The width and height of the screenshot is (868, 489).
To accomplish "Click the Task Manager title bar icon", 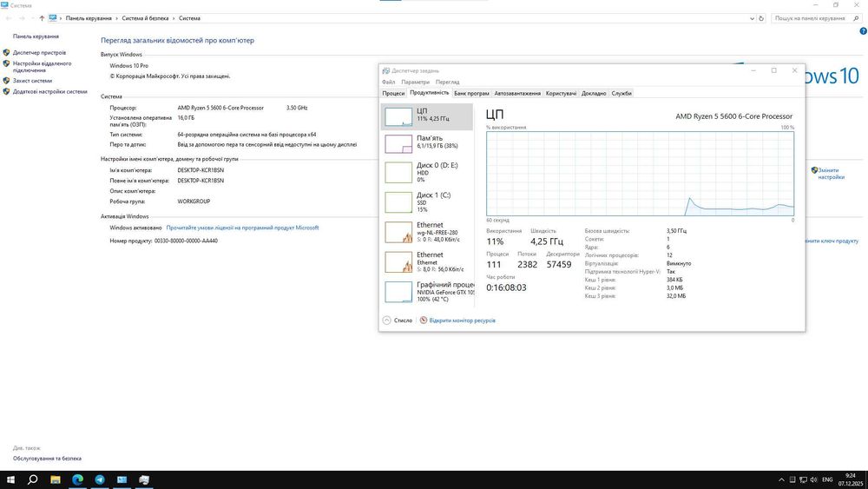I will 386,71.
